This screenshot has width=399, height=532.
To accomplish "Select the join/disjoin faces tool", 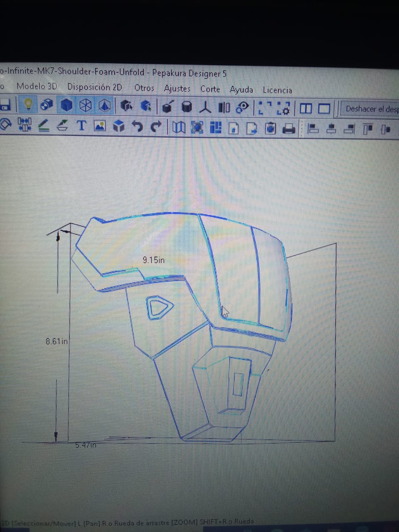I will tap(25, 124).
